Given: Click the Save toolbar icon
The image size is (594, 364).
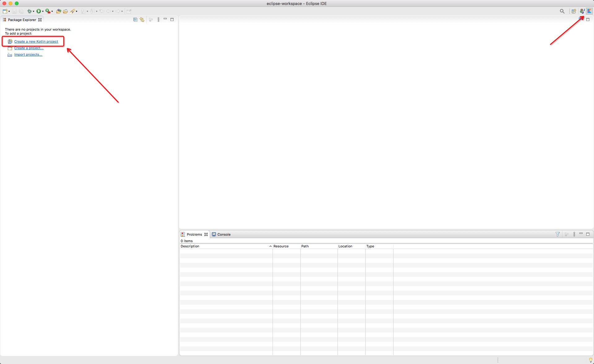Looking at the screenshot, I should [x=14, y=11].
